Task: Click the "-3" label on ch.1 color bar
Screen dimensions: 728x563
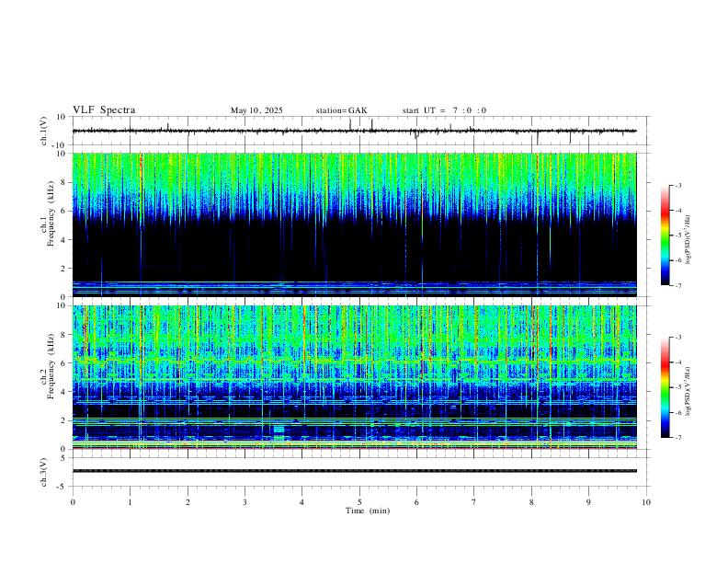Action: point(678,185)
